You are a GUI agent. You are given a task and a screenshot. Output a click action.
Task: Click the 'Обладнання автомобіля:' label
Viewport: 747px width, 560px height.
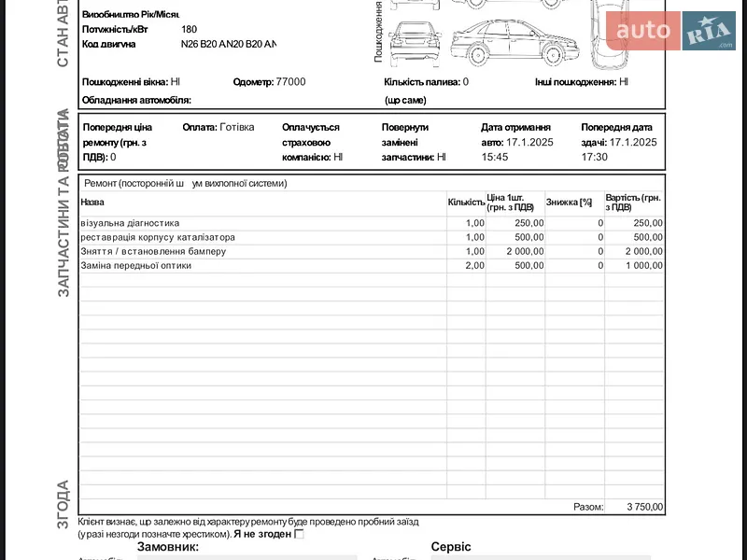coord(136,100)
